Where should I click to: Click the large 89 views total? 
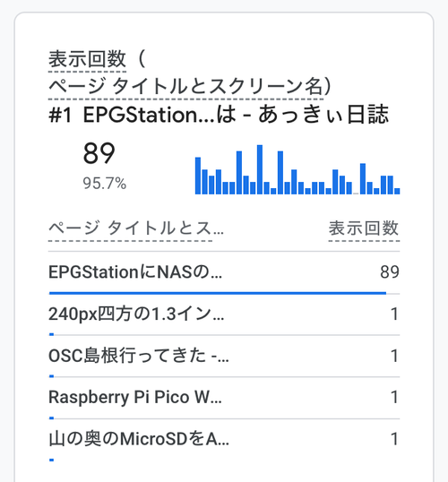99,153
